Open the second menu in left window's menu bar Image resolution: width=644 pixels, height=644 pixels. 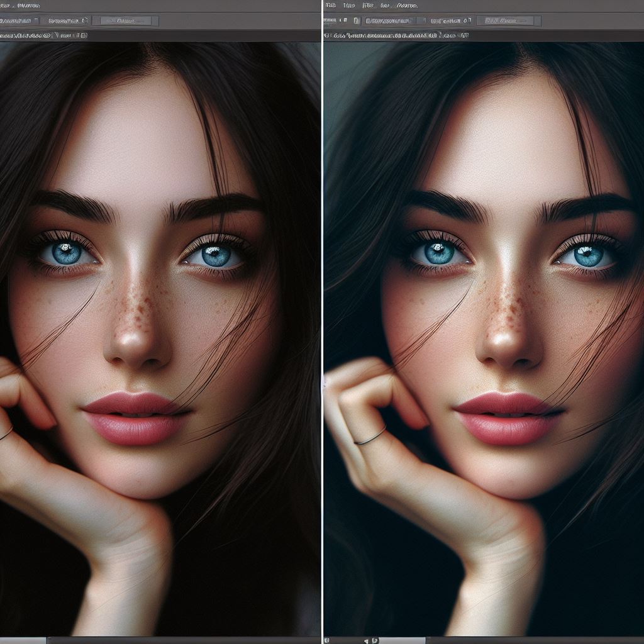coord(29,5)
